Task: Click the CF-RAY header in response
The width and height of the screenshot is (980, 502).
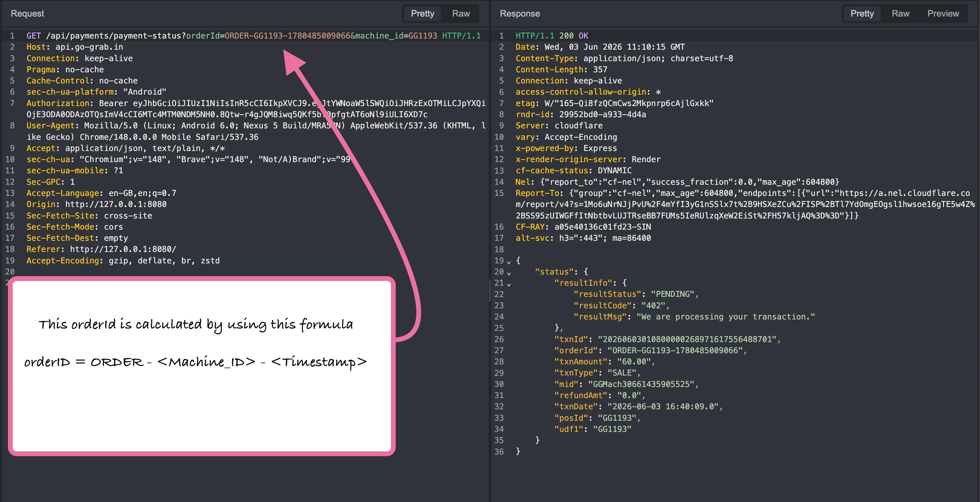Action: point(583,227)
